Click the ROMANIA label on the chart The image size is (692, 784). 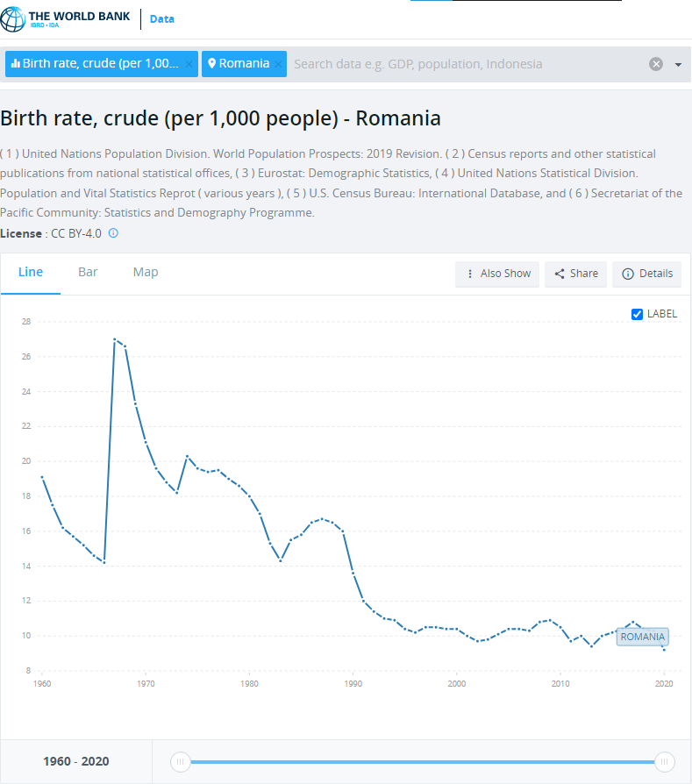(643, 637)
